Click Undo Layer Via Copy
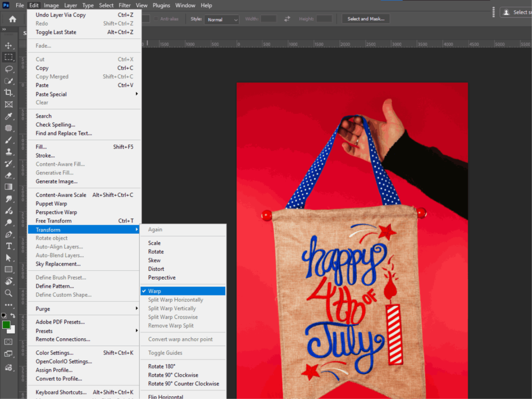This screenshot has height=399, width=532. coord(84,15)
